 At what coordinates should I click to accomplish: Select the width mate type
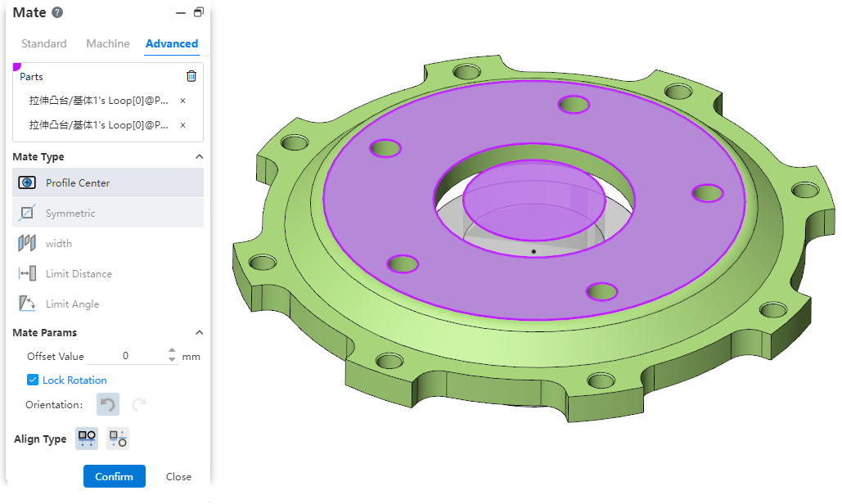(59, 243)
